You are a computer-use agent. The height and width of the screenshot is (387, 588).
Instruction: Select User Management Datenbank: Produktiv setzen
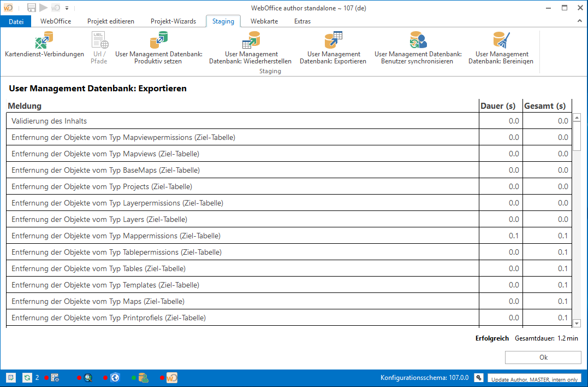158,48
